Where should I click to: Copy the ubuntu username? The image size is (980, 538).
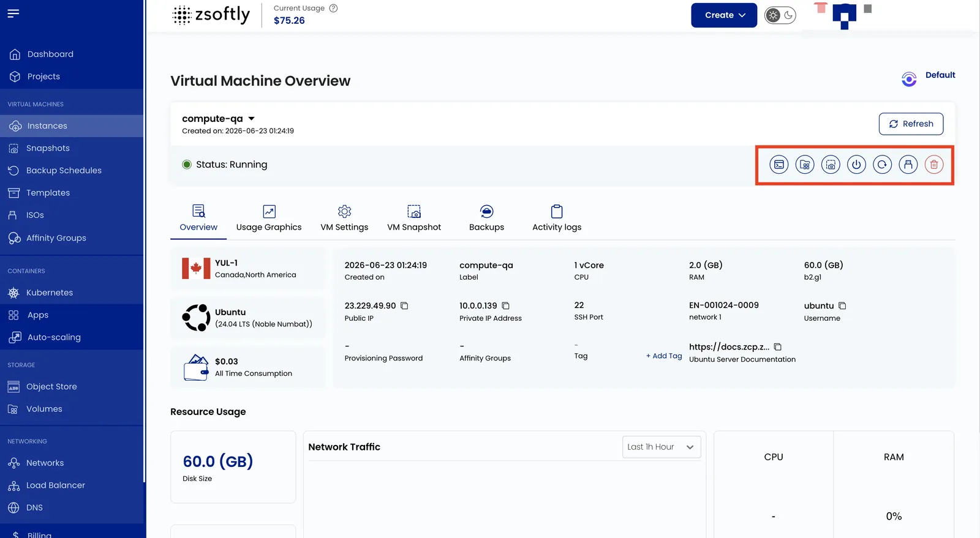tap(842, 305)
